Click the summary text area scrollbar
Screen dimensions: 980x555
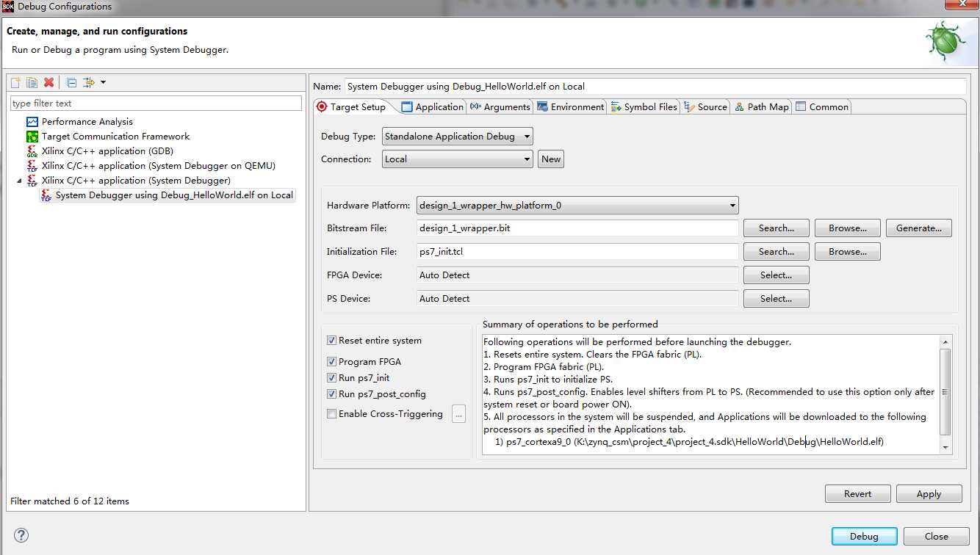click(945, 394)
